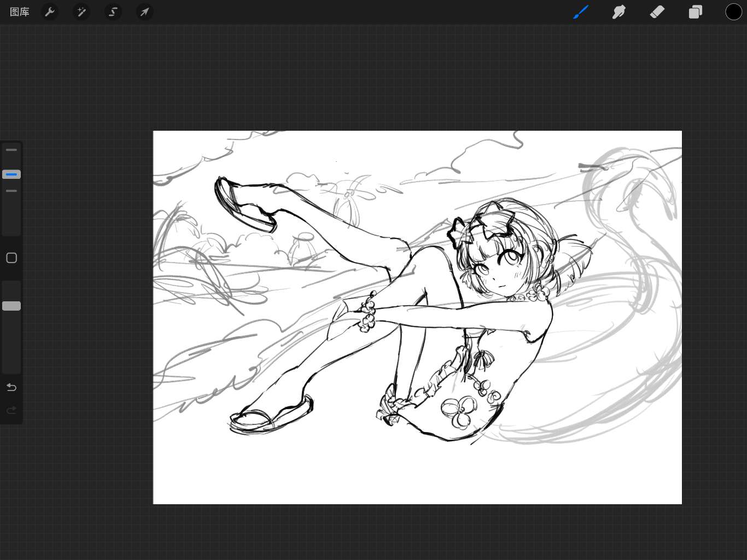Undo the last stroke
The image size is (747, 560).
(x=11, y=387)
